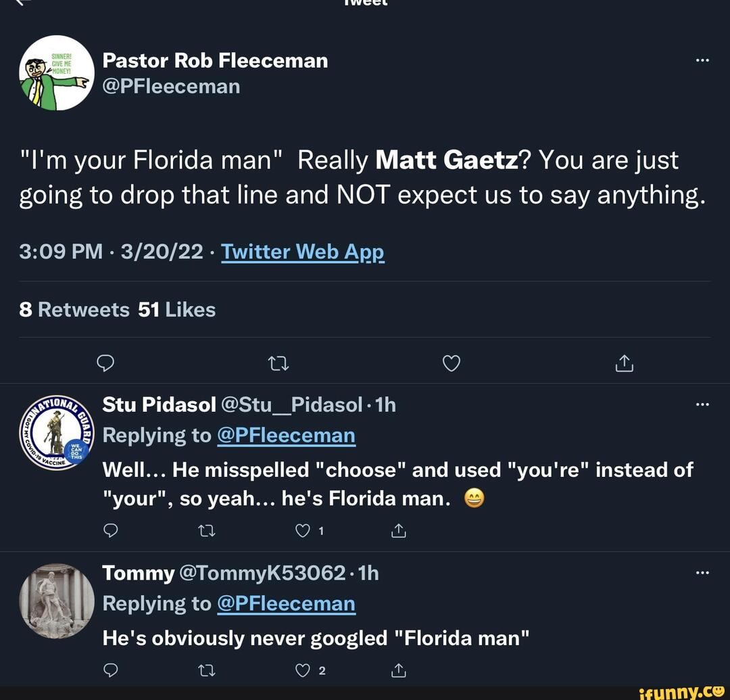
Task: Toggle the share action on Stu's reply
Action: pyautogui.click(x=398, y=530)
